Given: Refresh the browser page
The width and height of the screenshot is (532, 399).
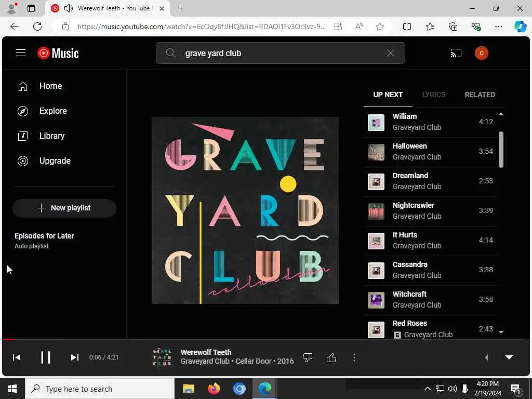Looking at the screenshot, I should pos(37,26).
